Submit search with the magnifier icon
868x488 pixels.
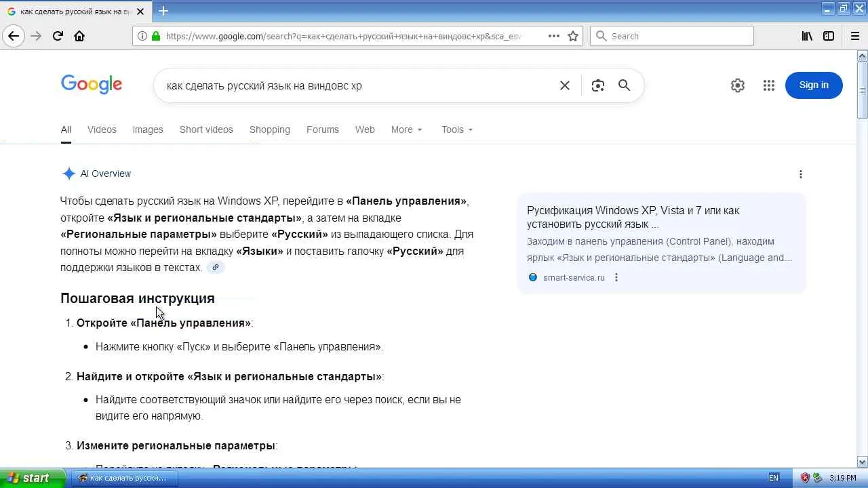tap(624, 85)
